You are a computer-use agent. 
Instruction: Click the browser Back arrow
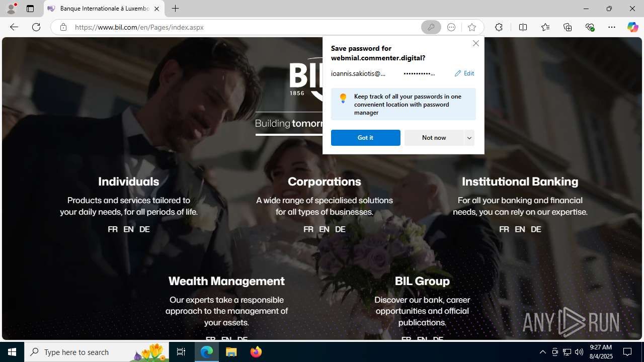click(x=14, y=27)
